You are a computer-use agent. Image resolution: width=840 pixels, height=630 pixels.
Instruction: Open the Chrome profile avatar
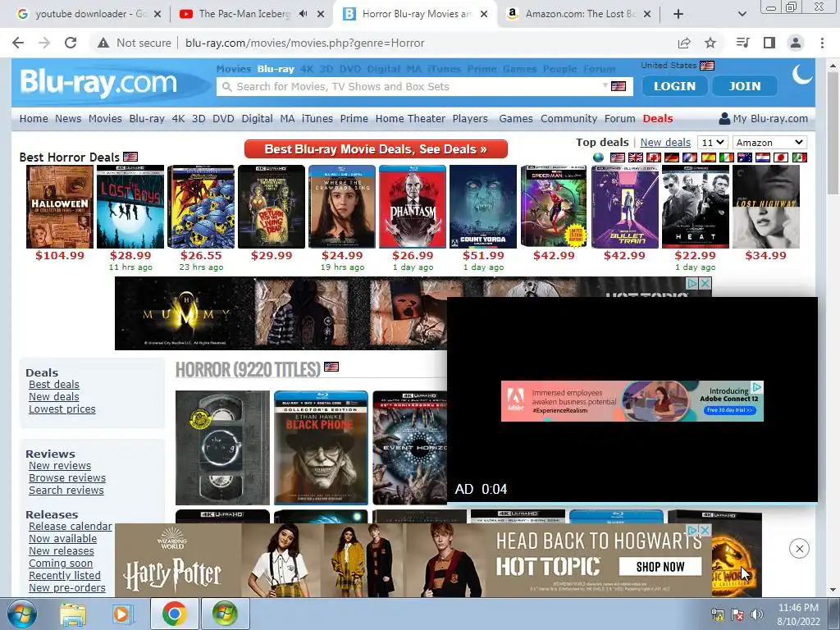[x=796, y=43]
